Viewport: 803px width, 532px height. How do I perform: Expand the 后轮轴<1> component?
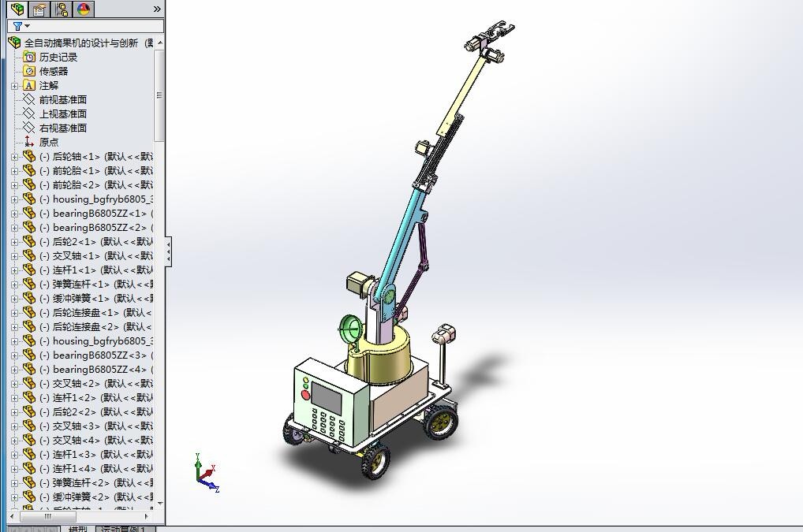pos(14,157)
